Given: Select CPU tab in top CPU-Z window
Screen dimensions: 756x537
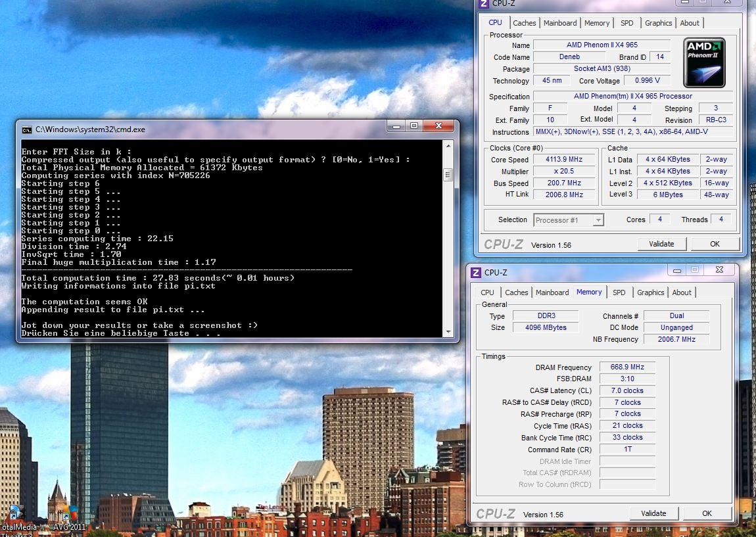Looking at the screenshot, I should click(495, 22).
